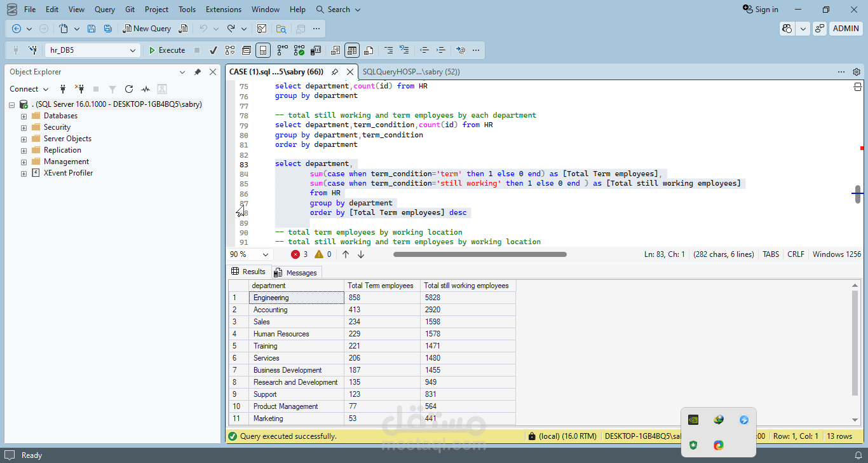The width and height of the screenshot is (868, 463).
Task: Toggle pin on CASE (1).sql tab
Action: (x=335, y=72)
